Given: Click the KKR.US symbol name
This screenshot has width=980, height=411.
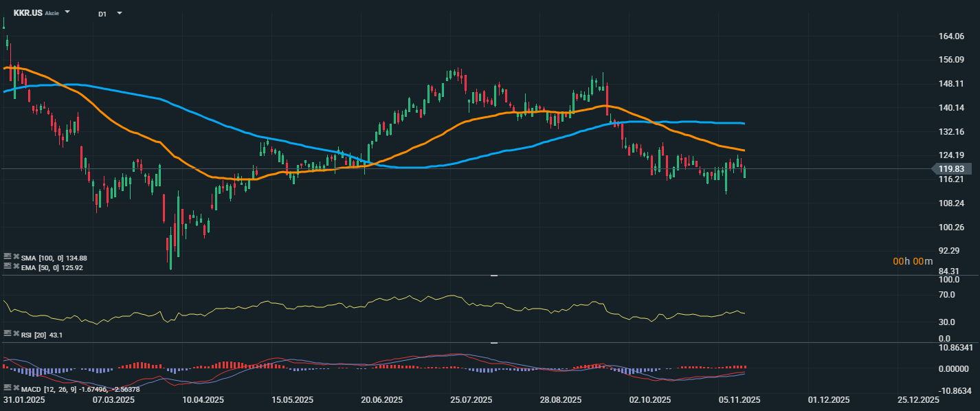Looking at the screenshot, I should (28, 13).
